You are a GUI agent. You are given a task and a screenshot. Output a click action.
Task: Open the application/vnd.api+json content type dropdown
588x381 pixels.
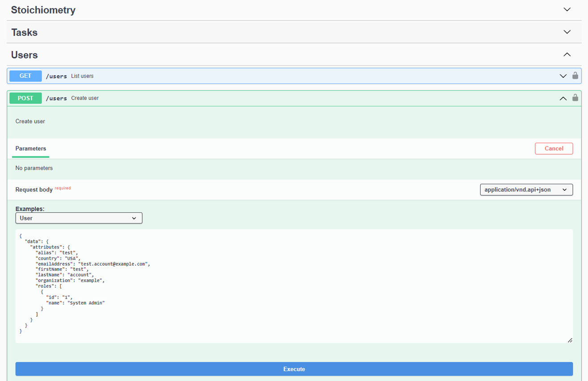(x=526, y=190)
